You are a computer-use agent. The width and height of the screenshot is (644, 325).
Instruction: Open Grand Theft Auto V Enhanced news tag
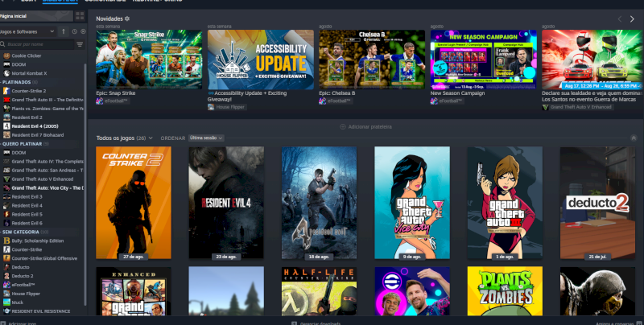pyautogui.click(x=578, y=107)
